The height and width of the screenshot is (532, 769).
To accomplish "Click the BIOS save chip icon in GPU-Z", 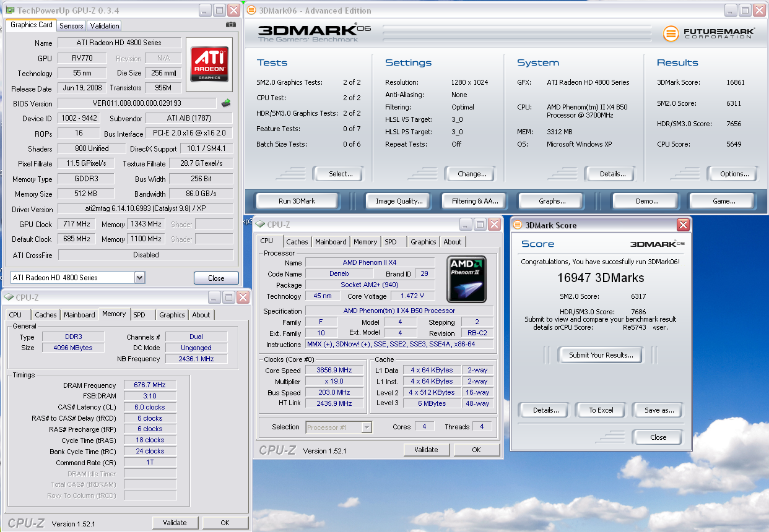I will [x=226, y=103].
